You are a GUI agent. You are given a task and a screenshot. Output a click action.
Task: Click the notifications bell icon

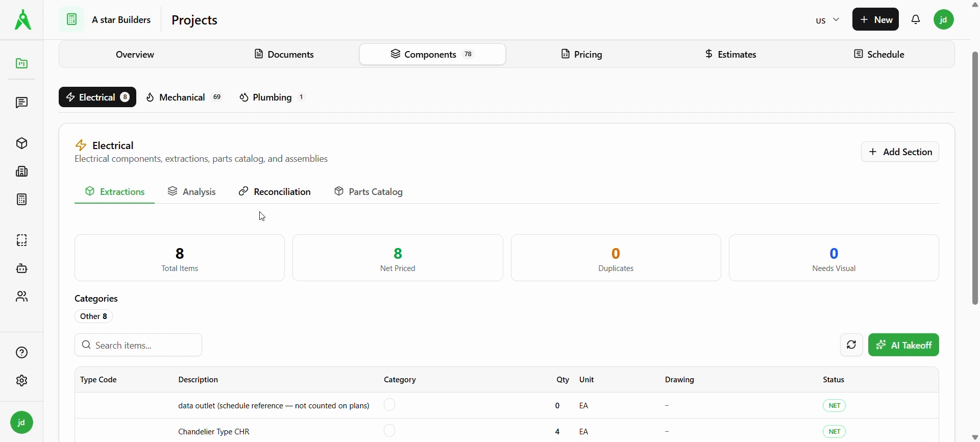click(916, 20)
